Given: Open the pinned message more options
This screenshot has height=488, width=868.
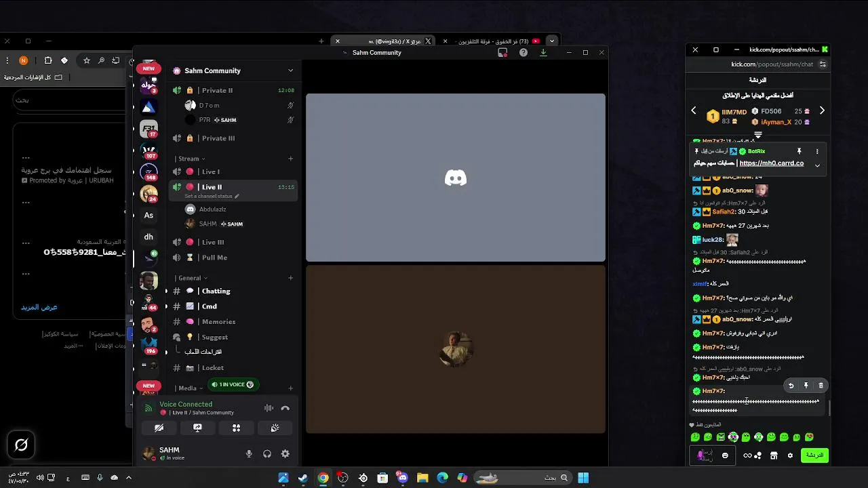Looking at the screenshot, I should coord(817,151).
